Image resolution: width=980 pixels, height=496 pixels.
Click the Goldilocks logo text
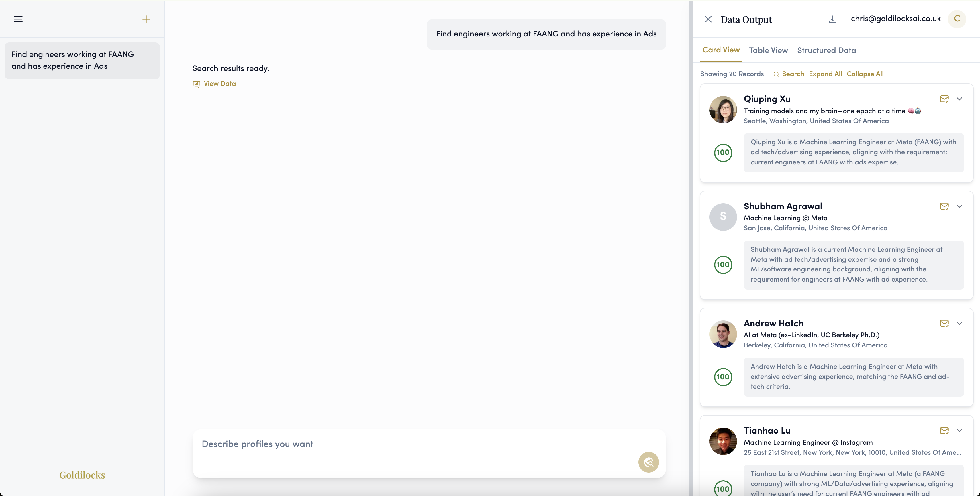82,475
